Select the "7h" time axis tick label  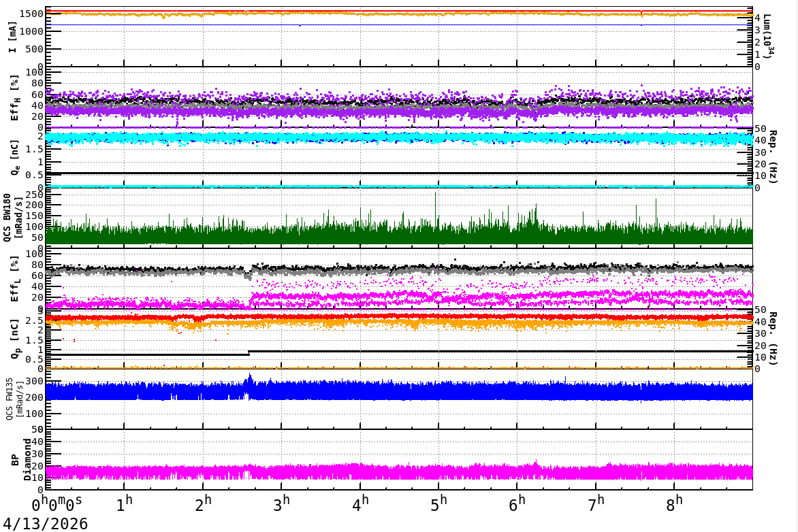[596, 503]
